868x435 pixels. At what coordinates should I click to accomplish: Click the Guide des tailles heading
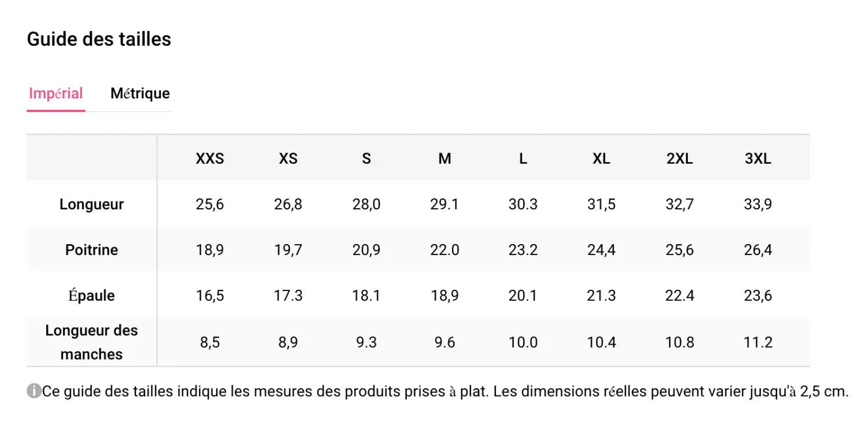click(99, 39)
